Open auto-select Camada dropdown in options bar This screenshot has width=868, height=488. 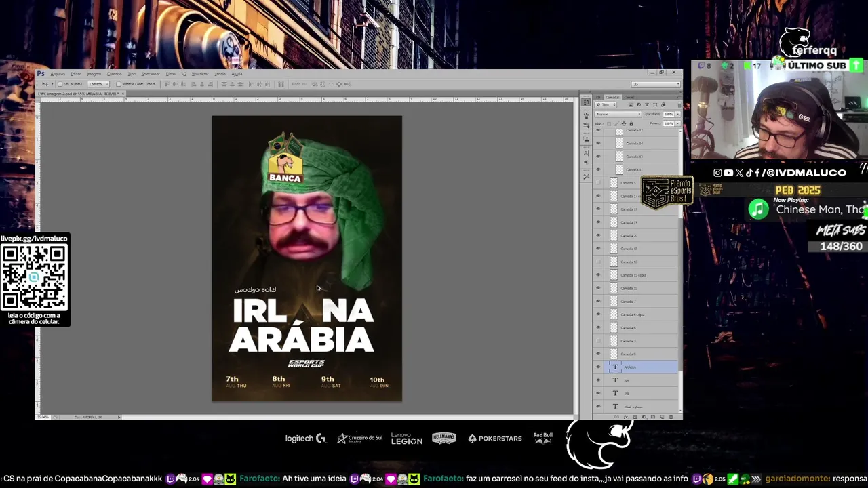point(99,84)
